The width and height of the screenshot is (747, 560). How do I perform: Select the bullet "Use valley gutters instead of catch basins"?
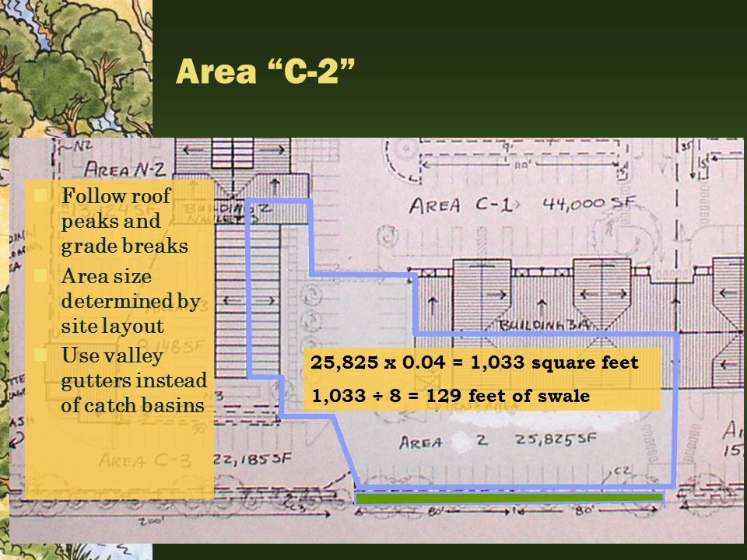point(134,380)
